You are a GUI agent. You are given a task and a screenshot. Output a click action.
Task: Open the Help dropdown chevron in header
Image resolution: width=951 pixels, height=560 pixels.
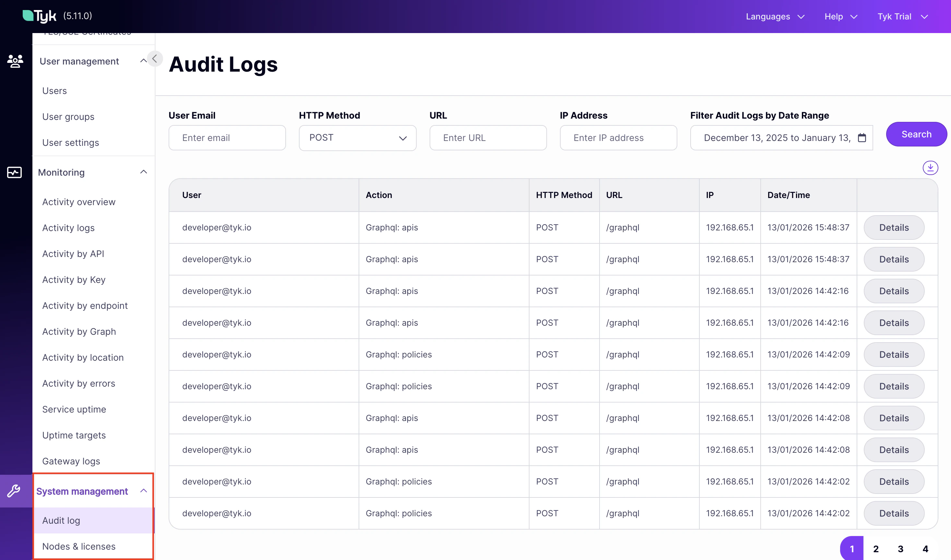[854, 17]
